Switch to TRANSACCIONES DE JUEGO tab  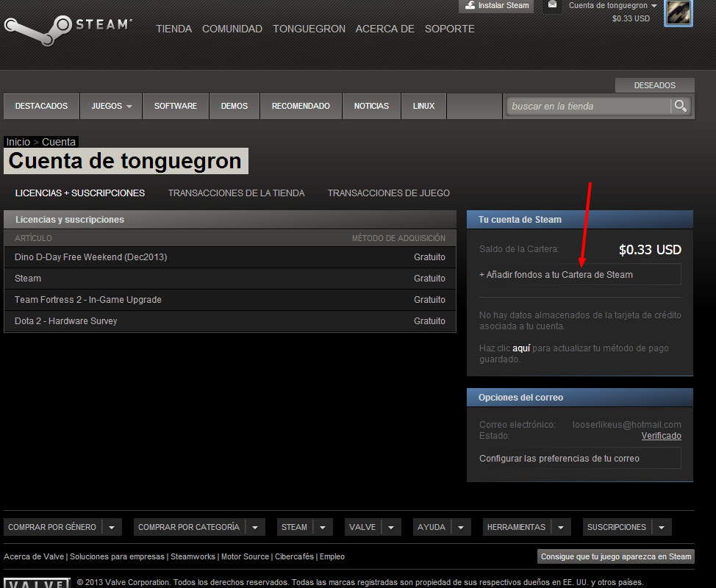pos(389,193)
